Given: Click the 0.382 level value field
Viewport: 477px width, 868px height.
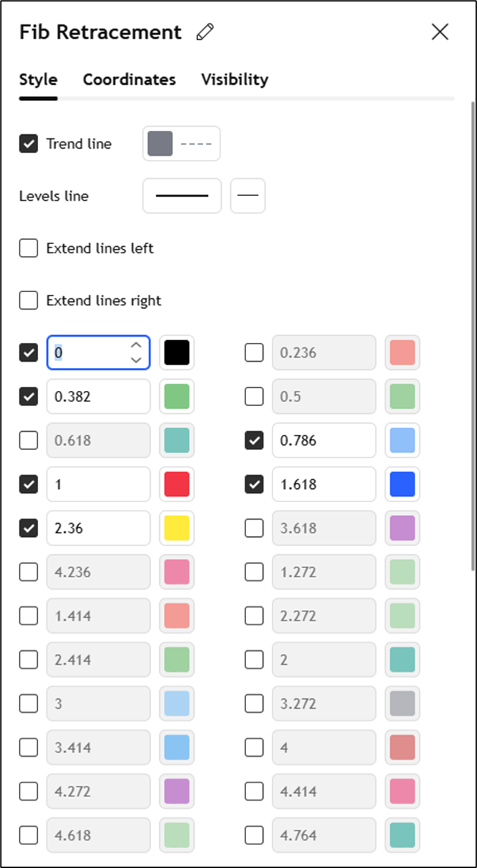Looking at the screenshot, I should 98,396.
